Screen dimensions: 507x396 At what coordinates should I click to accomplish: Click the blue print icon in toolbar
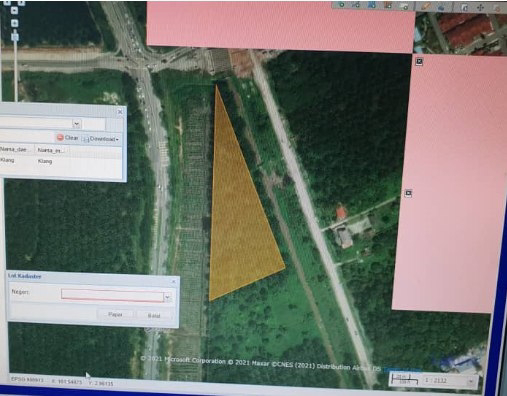coord(441,7)
